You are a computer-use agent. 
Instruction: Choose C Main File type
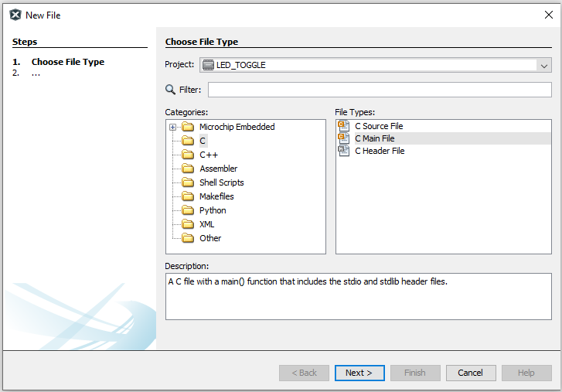coord(375,138)
